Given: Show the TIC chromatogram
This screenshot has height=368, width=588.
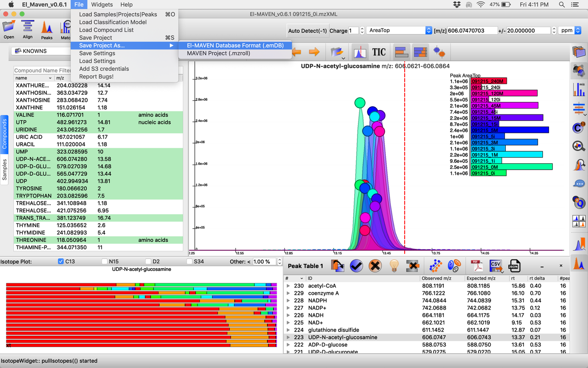Looking at the screenshot, I should click(x=379, y=52).
